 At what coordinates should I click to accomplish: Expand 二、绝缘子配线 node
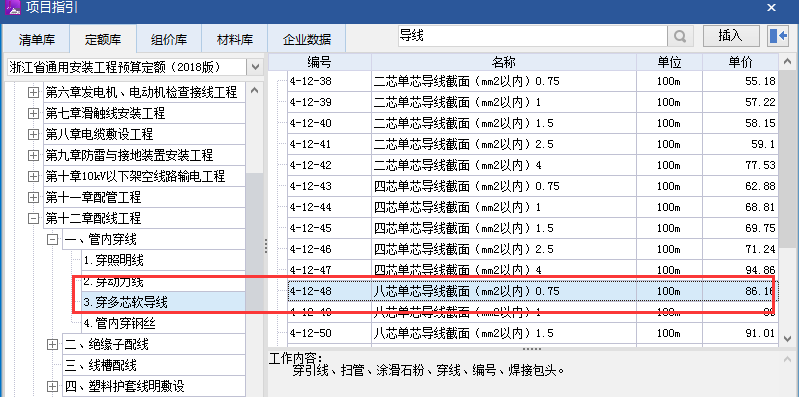(x=52, y=345)
